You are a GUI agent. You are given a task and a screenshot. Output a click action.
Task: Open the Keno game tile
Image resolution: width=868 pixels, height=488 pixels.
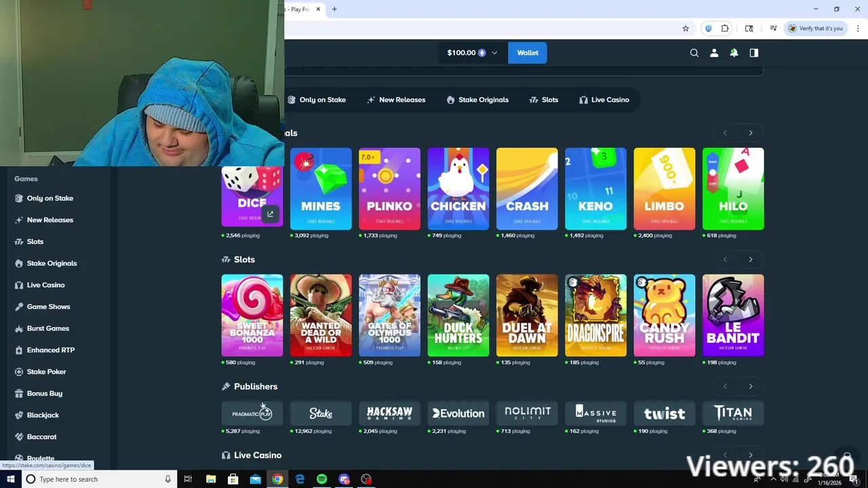click(x=595, y=188)
